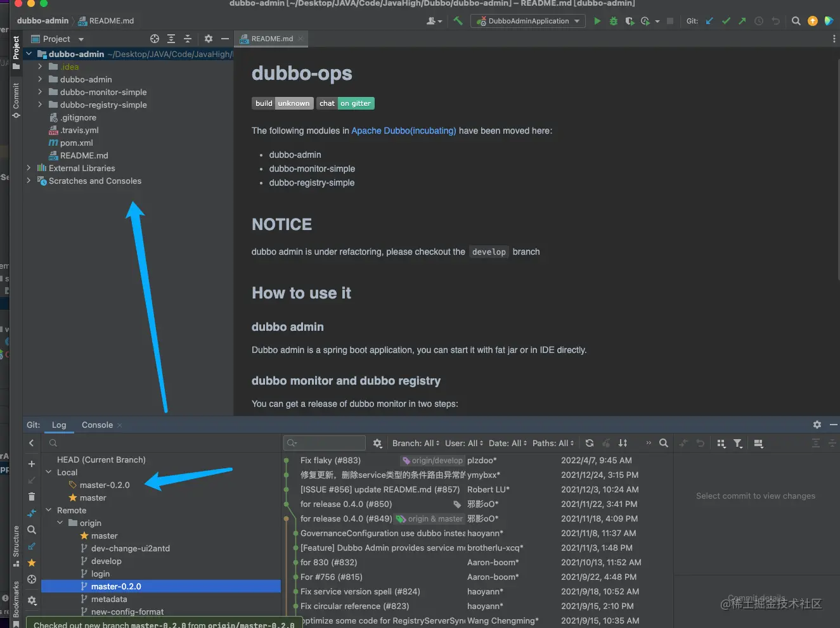
Task: Open group-by options in the Git log toolbar
Action: (721, 443)
